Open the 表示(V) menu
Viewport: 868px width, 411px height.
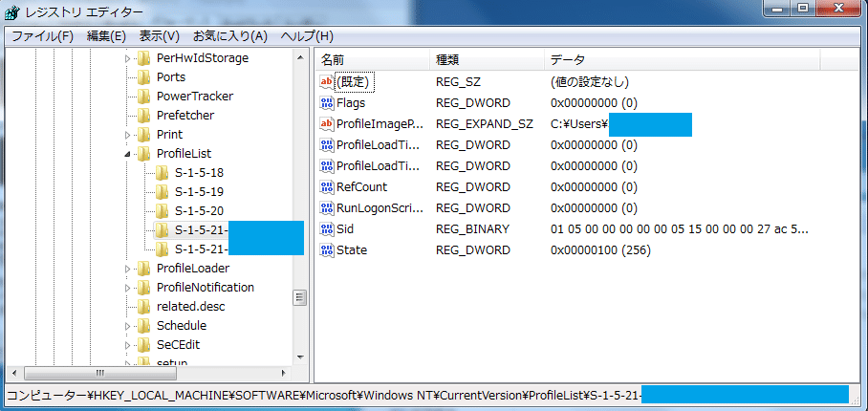point(159,36)
